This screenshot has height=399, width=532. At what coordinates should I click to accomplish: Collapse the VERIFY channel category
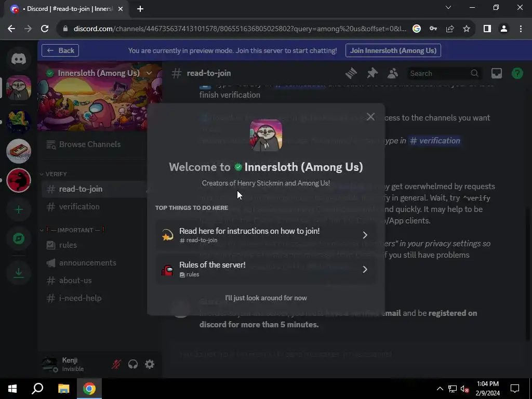pyautogui.click(x=54, y=174)
